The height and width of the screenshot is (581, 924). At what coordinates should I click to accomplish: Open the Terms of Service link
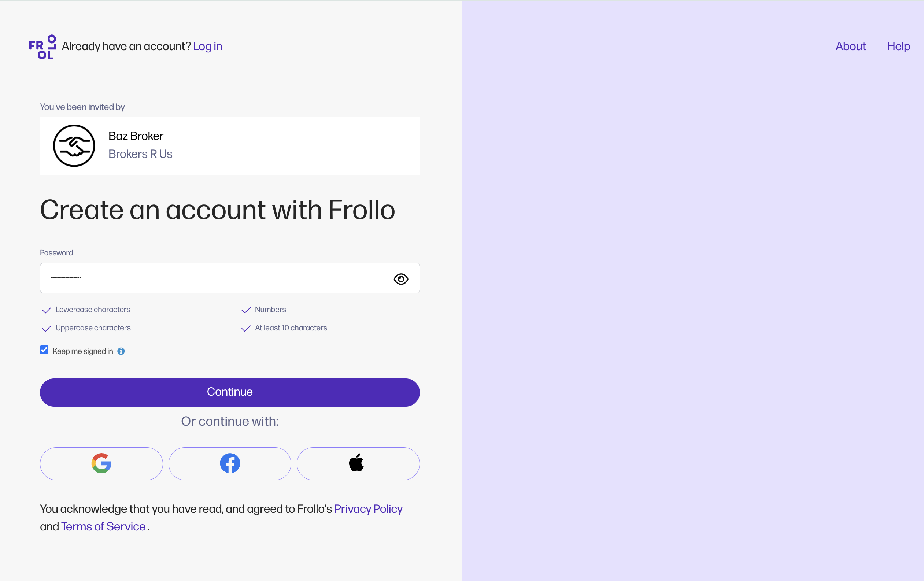click(103, 526)
